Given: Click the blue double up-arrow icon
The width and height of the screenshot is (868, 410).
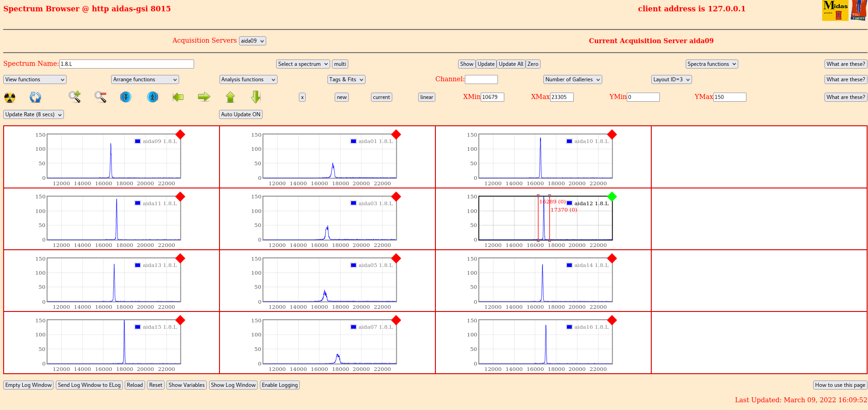Looking at the screenshot, I should 153,97.
